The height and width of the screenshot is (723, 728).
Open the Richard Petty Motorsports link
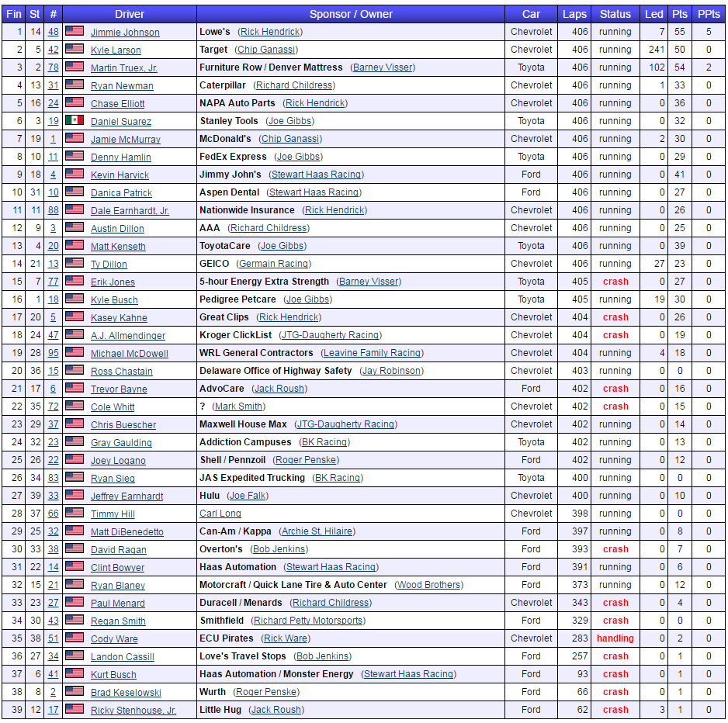[x=308, y=621]
